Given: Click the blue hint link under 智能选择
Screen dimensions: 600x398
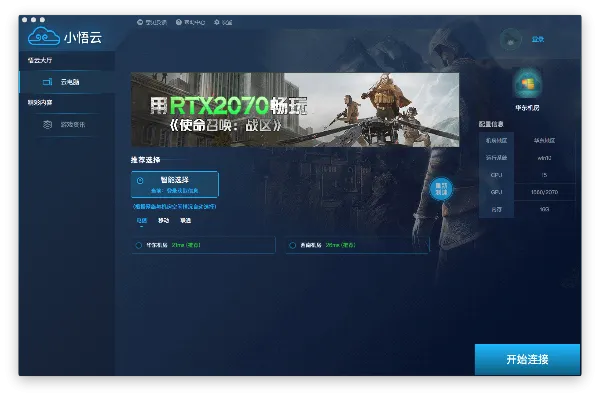Looking at the screenshot, I should [174, 207].
